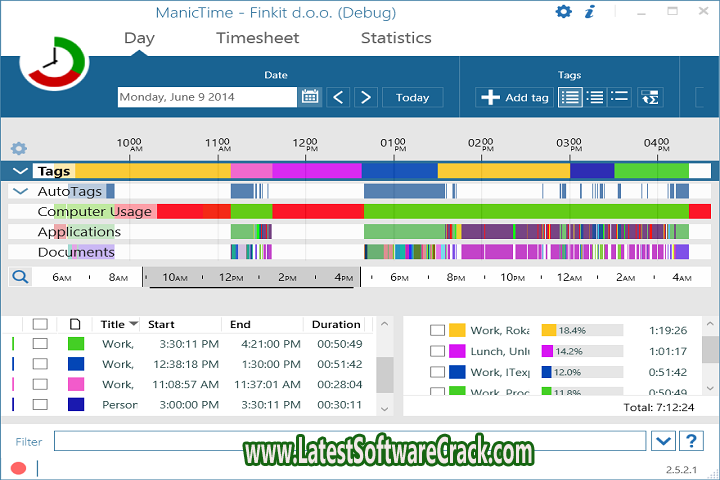This screenshot has height=480, width=720.
Task: Click into the Filter text field
Action: pyautogui.click(x=350, y=441)
